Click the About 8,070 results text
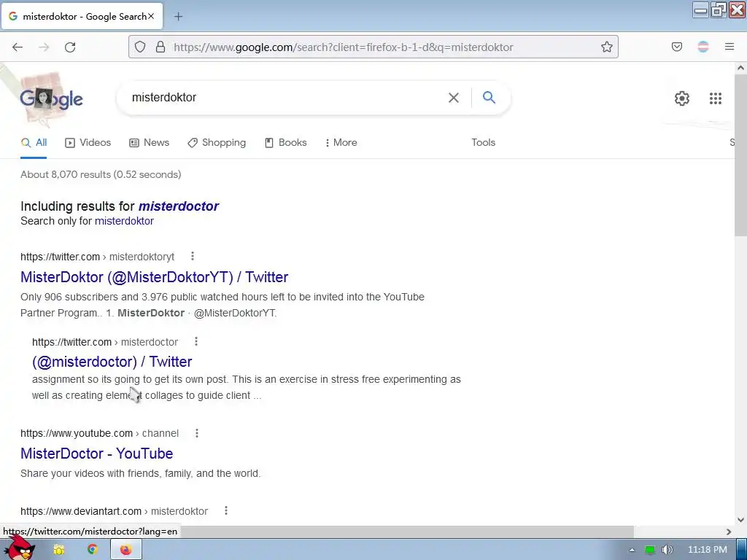Screen dimensions: 747x560 [x=101, y=174]
